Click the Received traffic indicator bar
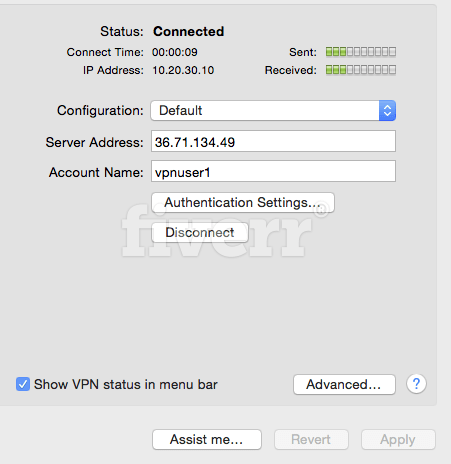The image size is (451, 464). 361,70
